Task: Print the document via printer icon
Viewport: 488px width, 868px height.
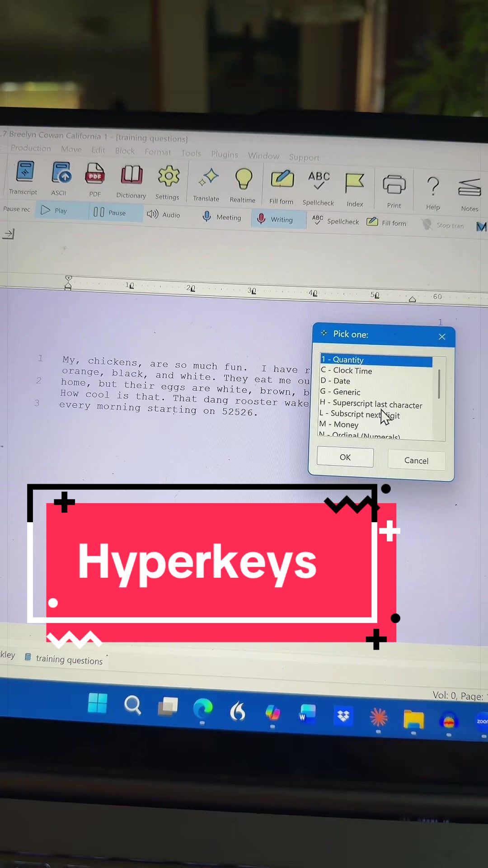Action: click(x=394, y=191)
